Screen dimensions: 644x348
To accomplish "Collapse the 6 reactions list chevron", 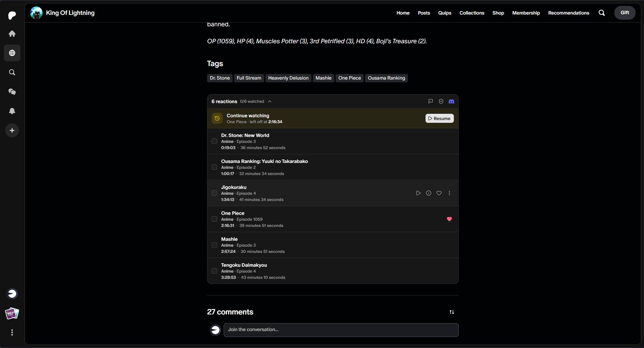I will pos(270,101).
